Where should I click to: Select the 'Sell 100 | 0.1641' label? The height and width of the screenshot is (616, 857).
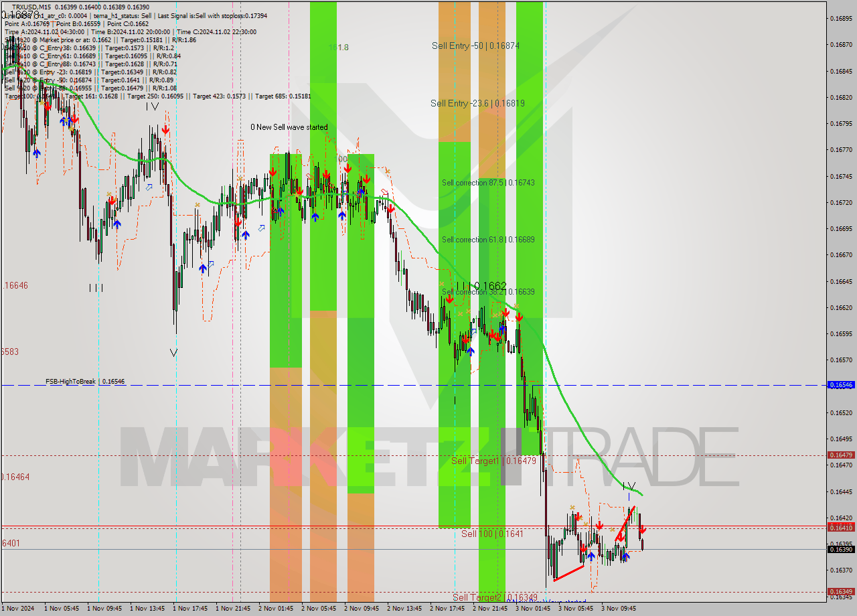tap(492, 534)
